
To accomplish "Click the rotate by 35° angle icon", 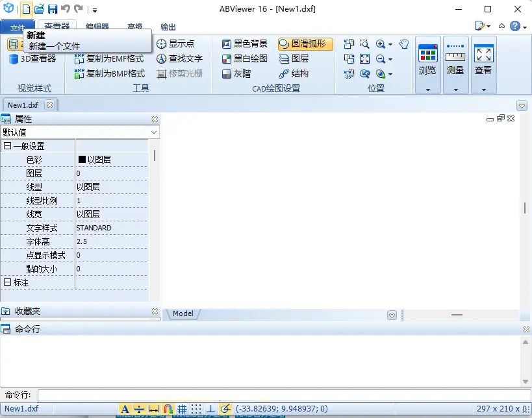I will [349, 73].
